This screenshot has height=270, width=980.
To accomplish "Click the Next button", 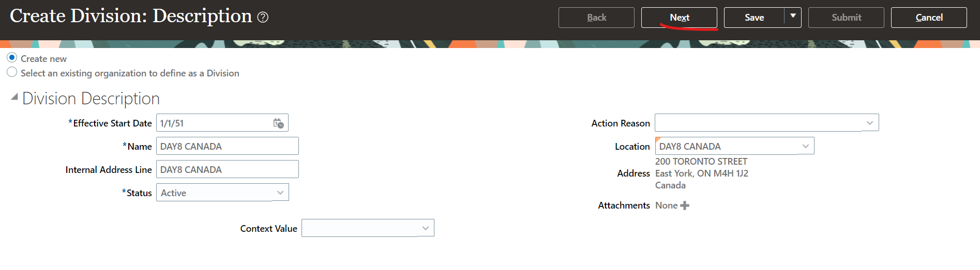I will point(679,18).
